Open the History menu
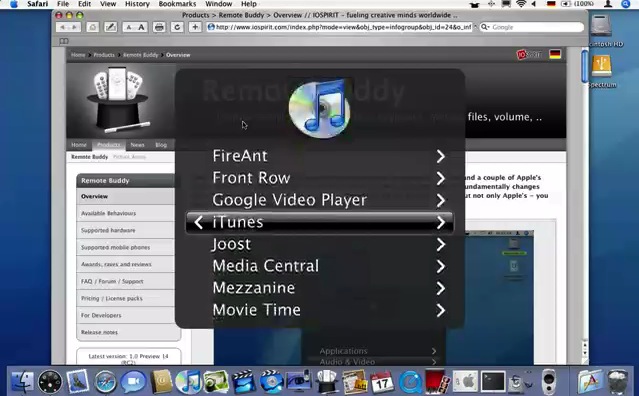 pos(137,4)
